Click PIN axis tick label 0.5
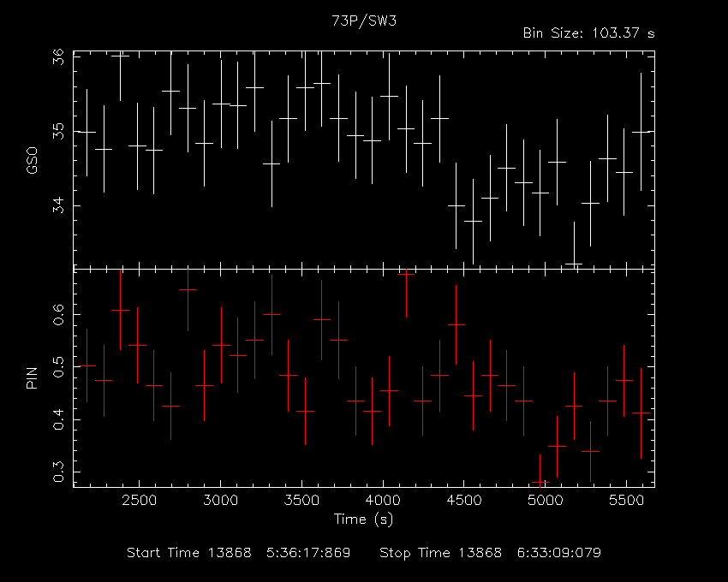This screenshot has width=728, height=582. (58, 366)
